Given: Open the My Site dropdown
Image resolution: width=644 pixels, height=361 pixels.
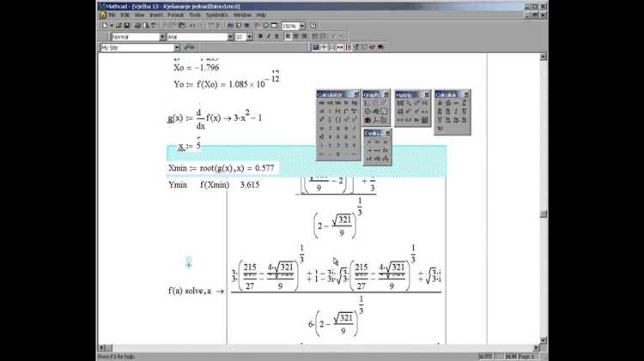Looking at the screenshot, I should pos(177,47).
